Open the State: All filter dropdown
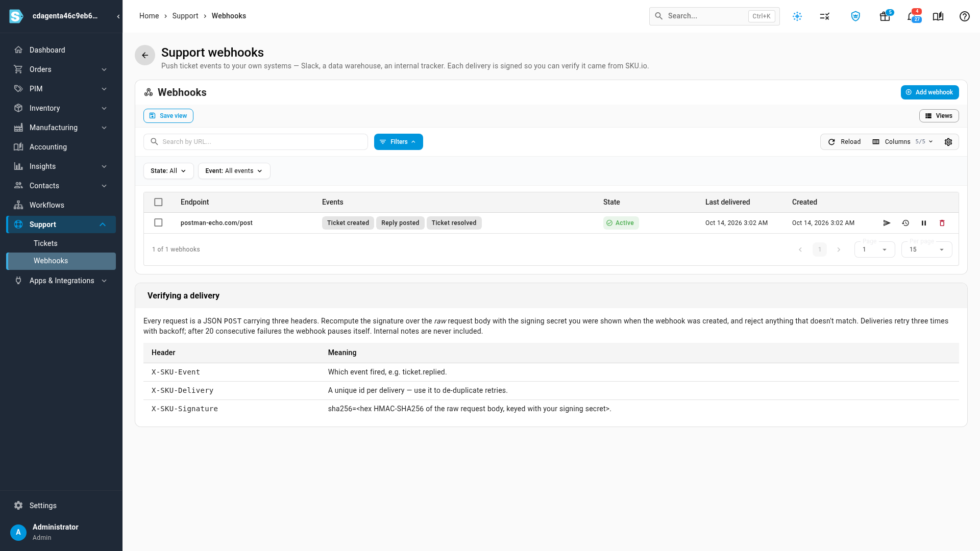 168,171
